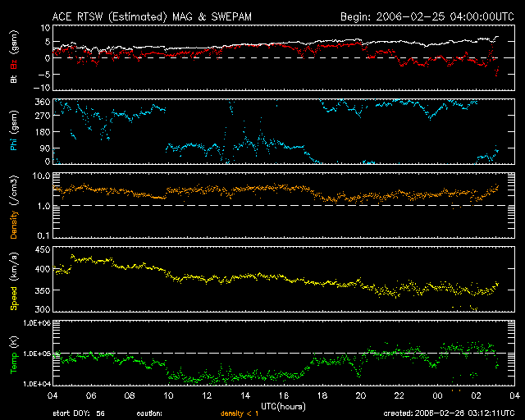Click the '16' hour label on the time axis
This screenshot has width=525, height=420.
284,395
